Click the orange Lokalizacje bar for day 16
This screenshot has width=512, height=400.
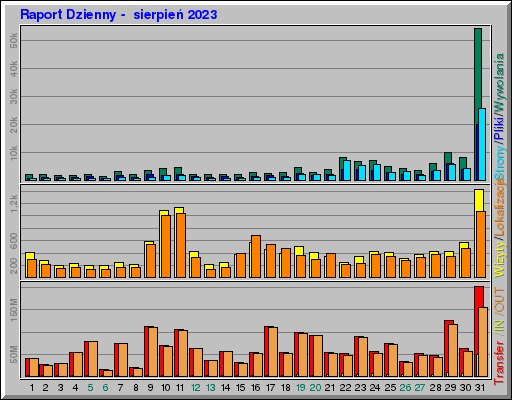256,256
